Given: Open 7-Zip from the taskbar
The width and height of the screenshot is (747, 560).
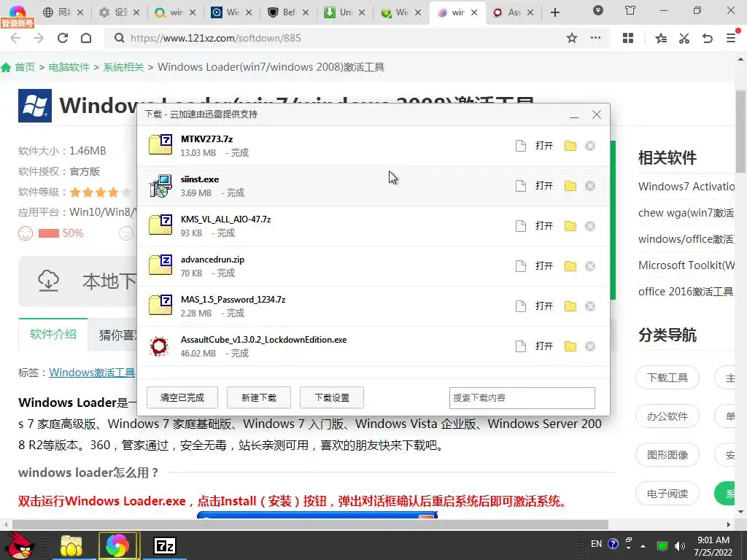Looking at the screenshot, I should [165, 545].
